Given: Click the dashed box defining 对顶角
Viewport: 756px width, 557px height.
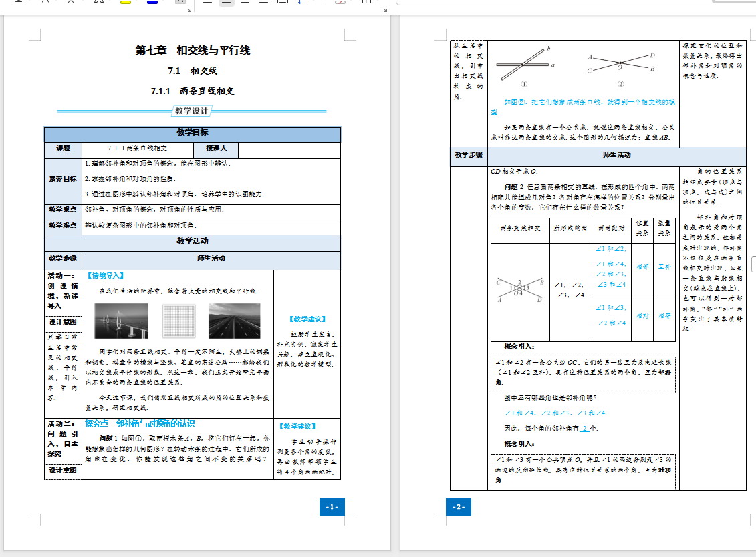Looking at the screenshot, I should pyautogui.click(x=583, y=472).
